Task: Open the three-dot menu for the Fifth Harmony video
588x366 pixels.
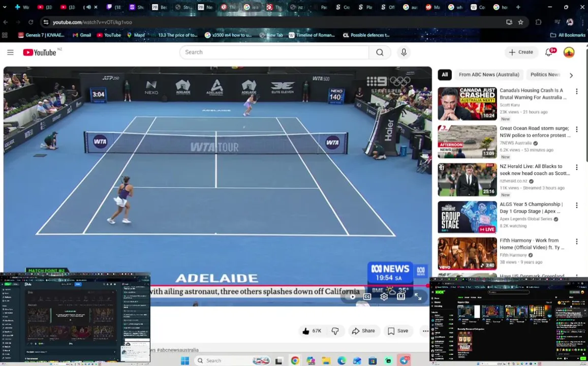Action: pos(577,241)
